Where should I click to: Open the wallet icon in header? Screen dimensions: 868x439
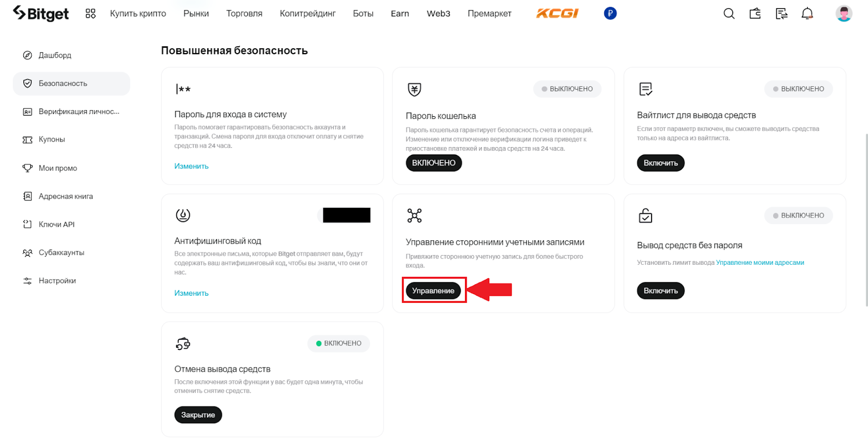[x=755, y=14]
